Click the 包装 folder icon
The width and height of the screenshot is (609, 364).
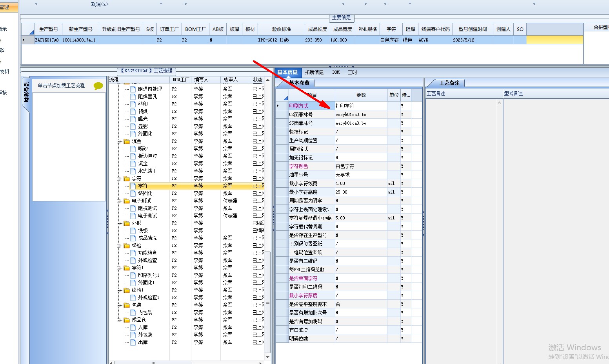coord(127,305)
